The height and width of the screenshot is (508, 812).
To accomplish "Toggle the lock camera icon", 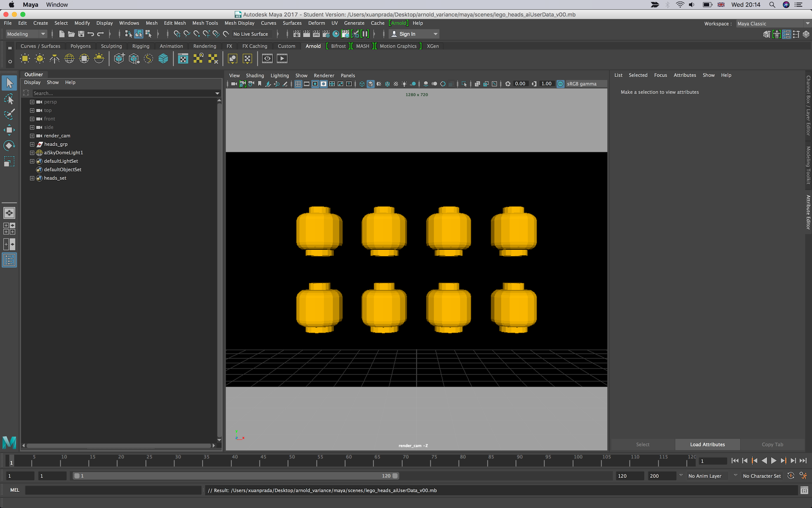I will 242,84.
